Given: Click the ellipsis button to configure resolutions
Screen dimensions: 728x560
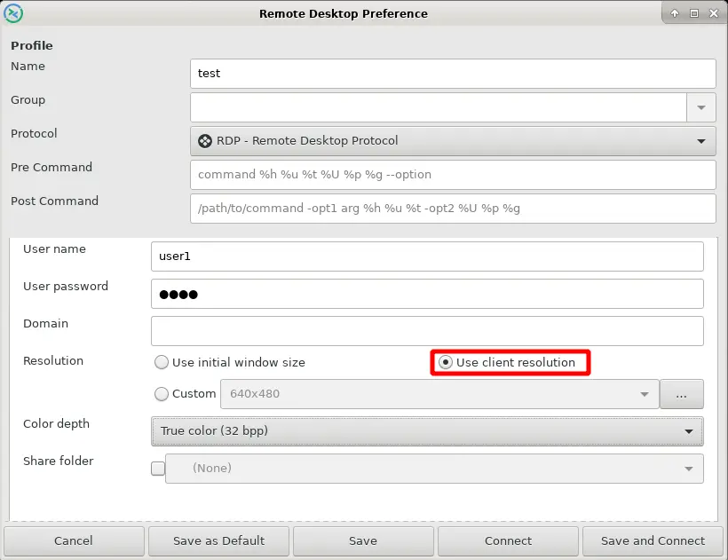Looking at the screenshot, I should click(x=682, y=394).
